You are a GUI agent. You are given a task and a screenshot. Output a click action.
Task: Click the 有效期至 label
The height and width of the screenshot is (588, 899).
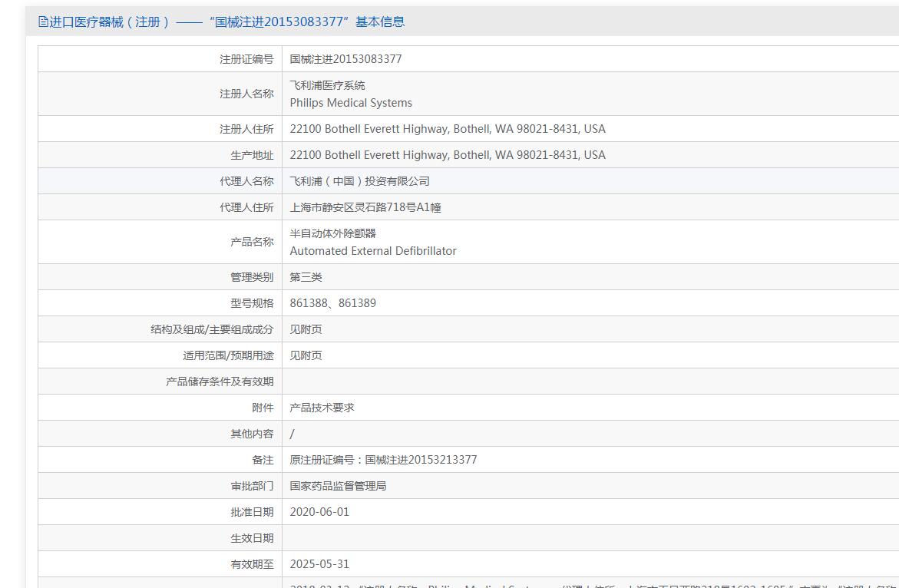[x=253, y=564]
